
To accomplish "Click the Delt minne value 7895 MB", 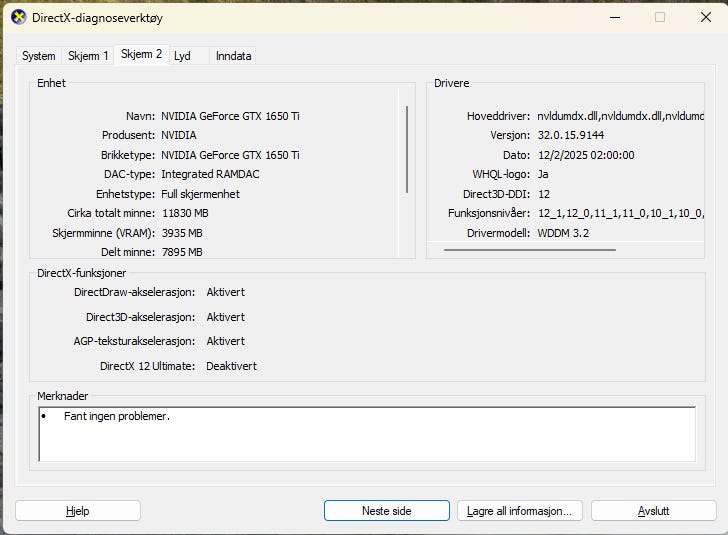I will point(182,252).
